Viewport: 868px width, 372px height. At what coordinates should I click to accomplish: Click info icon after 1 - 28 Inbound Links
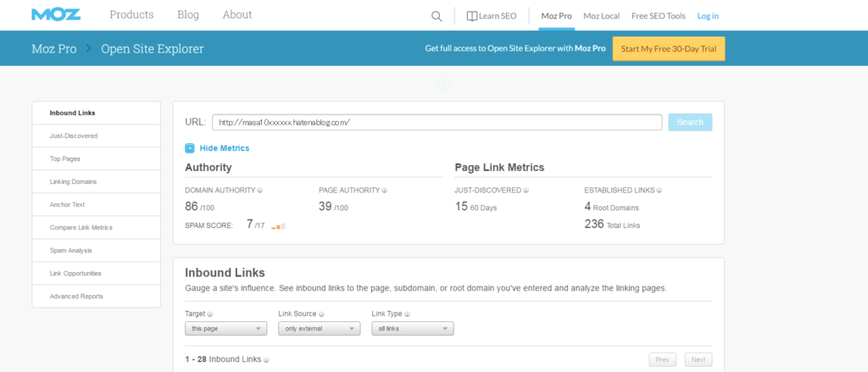coord(266,360)
